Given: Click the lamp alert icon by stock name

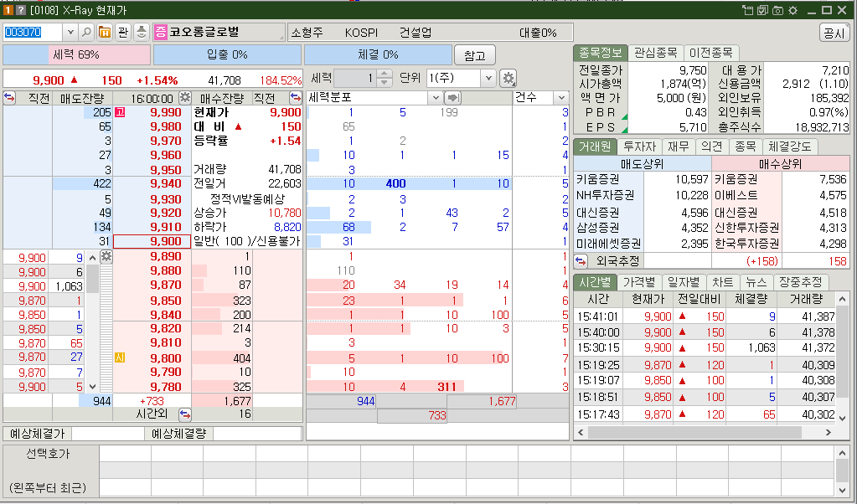Looking at the screenshot, I should (142, 33).
